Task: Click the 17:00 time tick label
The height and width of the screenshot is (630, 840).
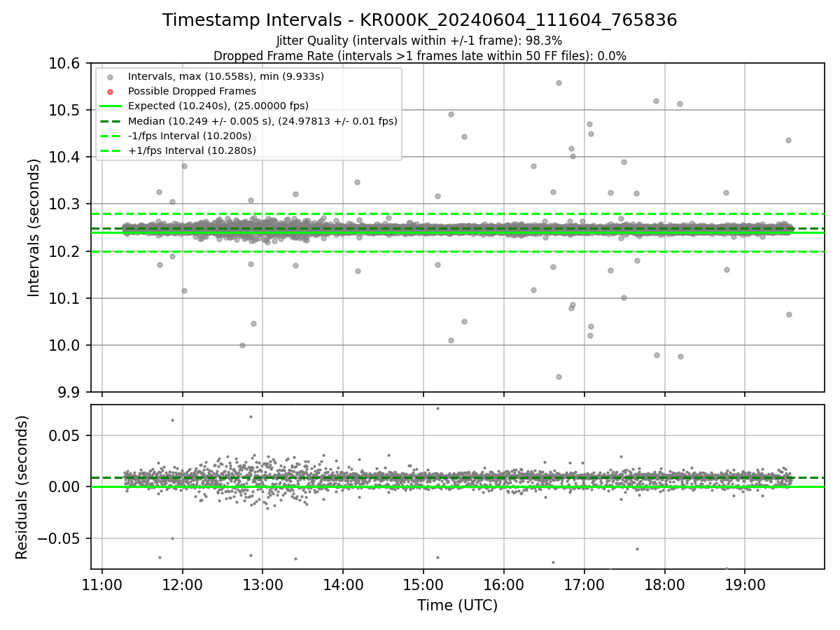Action: (x=584, y=584)
